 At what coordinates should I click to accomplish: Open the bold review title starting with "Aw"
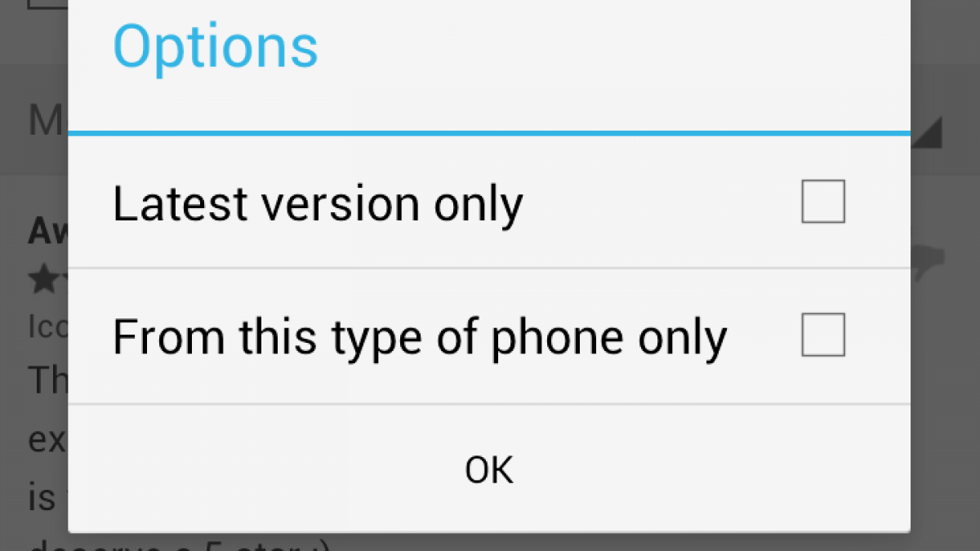point(48,231)
